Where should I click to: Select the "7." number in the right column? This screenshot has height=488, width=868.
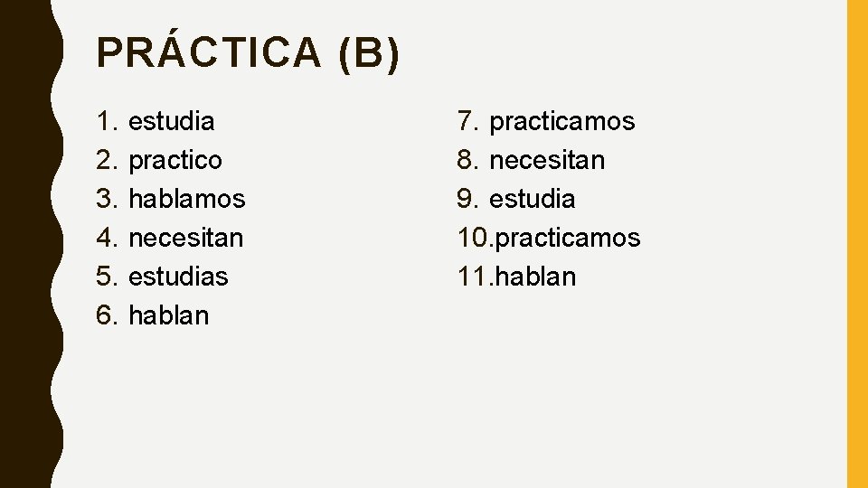467,121
